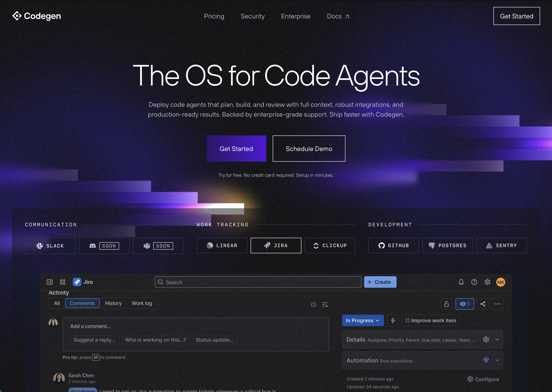This screenshot has width=552, height=392.
Task: Toggle the watch eye button showing 1
Action: 465,304
